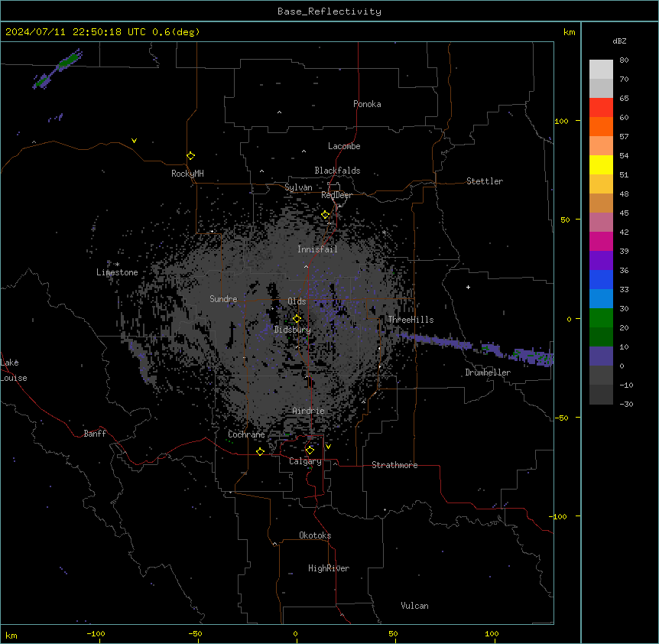Select the Banff label
659x644 pixels.
[x=95, y=434]
